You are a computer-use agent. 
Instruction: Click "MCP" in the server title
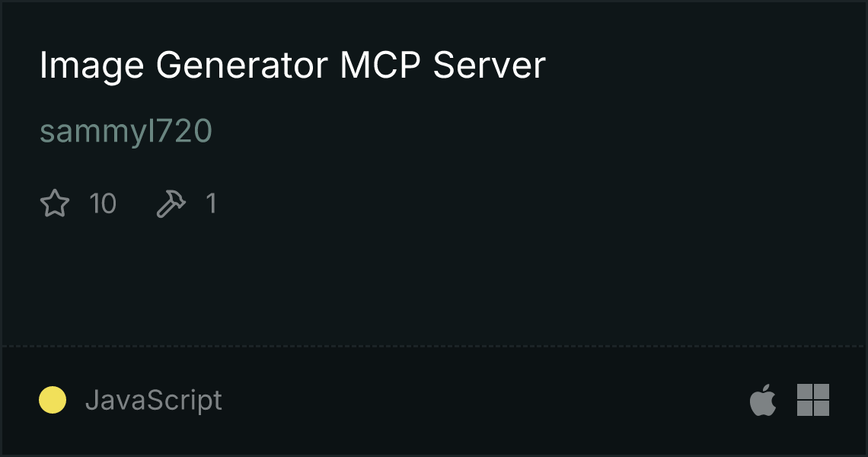[x=381, y=66]
